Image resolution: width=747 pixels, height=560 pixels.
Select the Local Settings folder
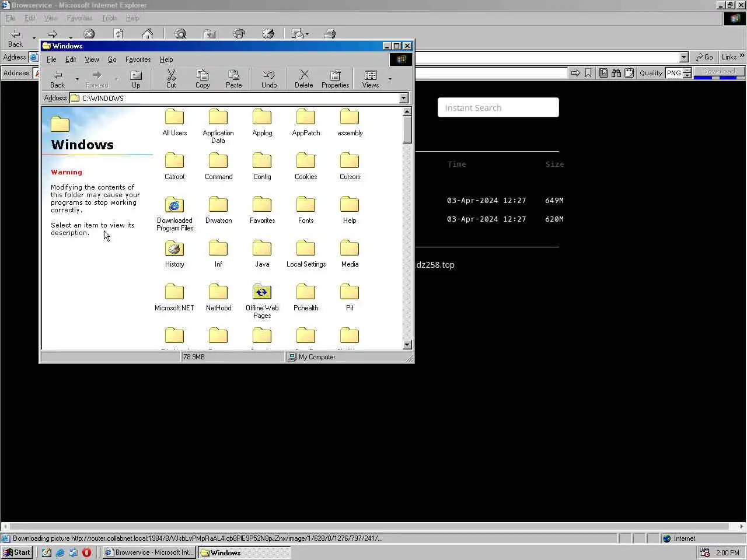[306, 254]
